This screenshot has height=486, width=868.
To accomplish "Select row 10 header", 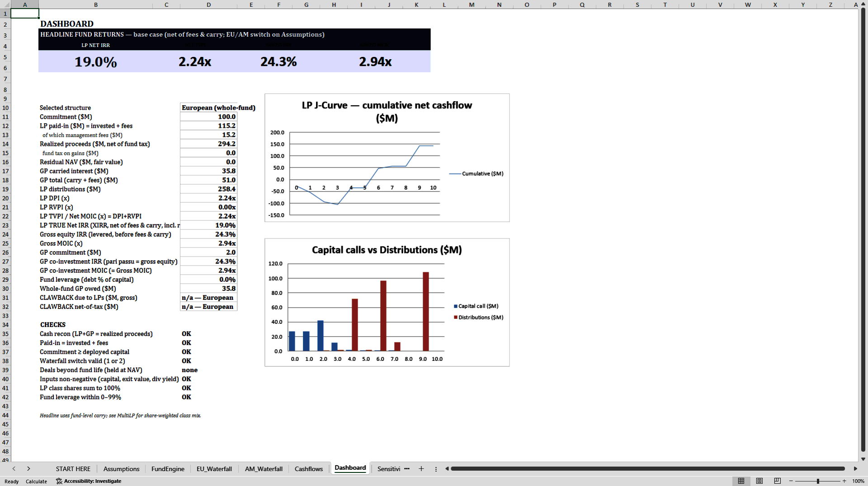I will [x=5, y=108].
